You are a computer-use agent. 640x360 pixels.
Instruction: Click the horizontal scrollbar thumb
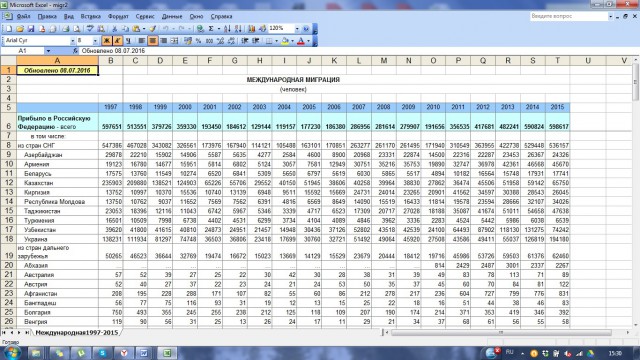tap(501, 333)
